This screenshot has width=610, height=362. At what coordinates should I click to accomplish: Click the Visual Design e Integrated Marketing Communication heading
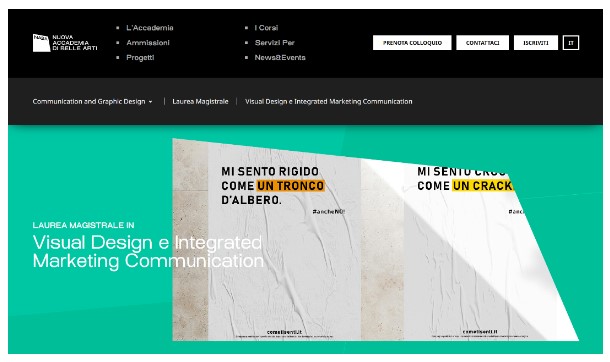point(148,252)
